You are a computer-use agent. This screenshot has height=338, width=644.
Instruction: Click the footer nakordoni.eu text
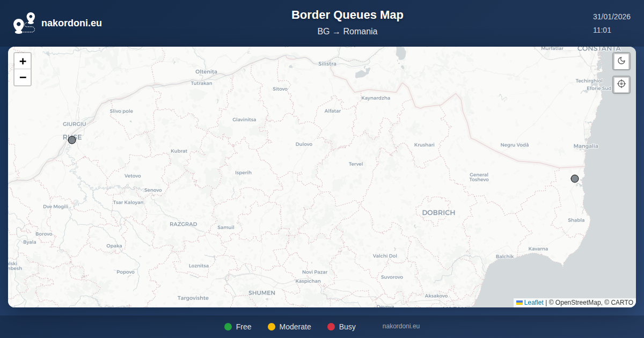[x=401, y=326]
